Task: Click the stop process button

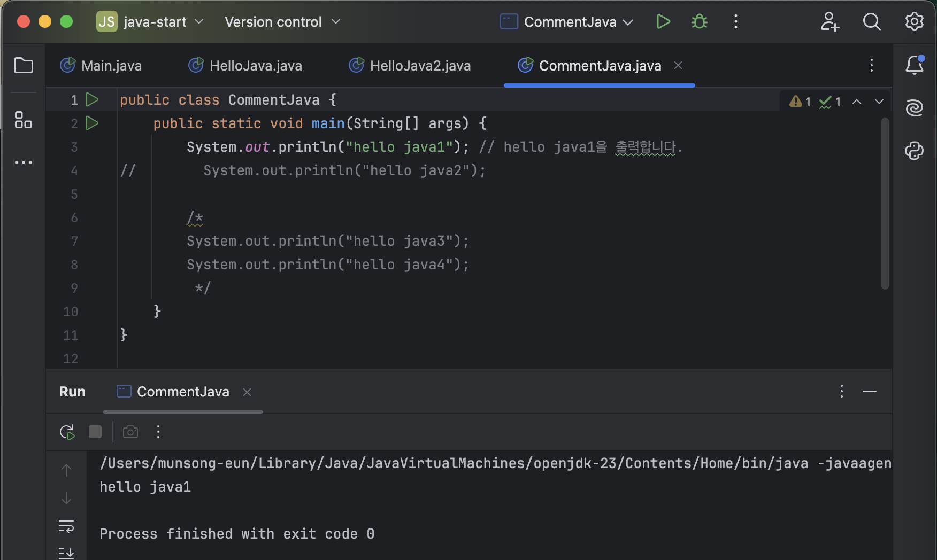Action: pyautogui.click(x=95, y=432)
